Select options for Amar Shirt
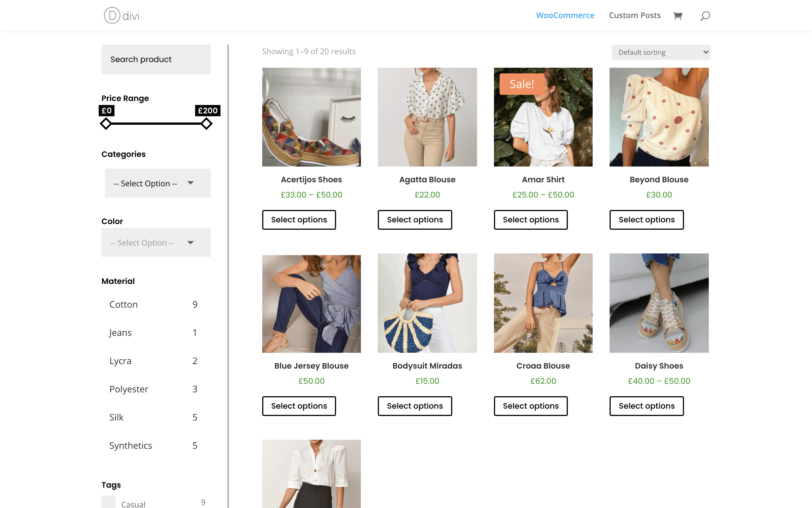The width and height of the screenshot is (812, 508). click(531, 220)
